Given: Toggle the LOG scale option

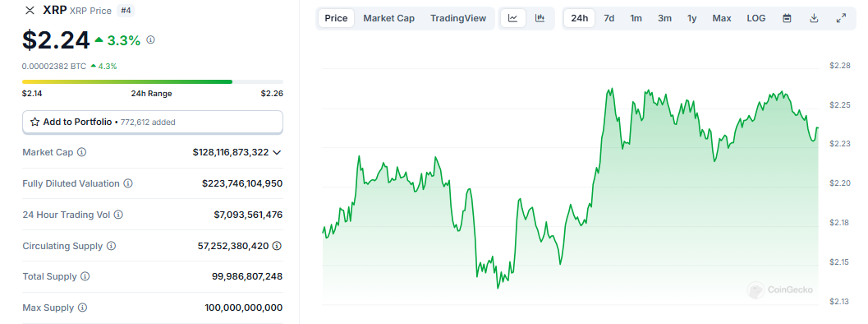Looking at the screenshot, I should (756, 18).
